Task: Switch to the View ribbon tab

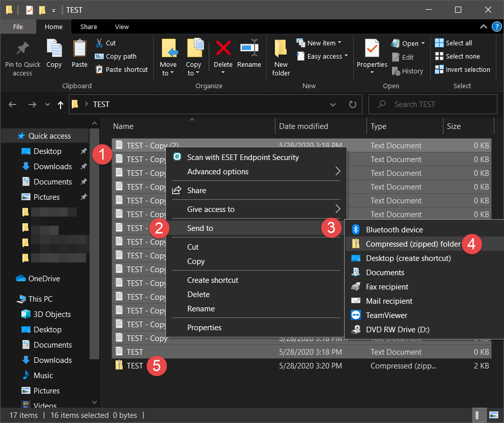Action: coord(122,27)
